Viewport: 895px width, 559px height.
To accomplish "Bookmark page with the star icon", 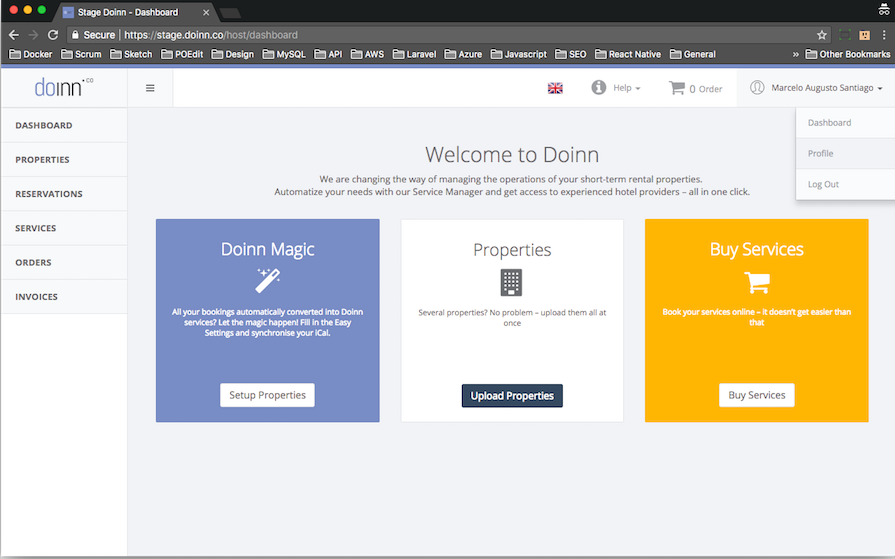I will tap(821, 35).
